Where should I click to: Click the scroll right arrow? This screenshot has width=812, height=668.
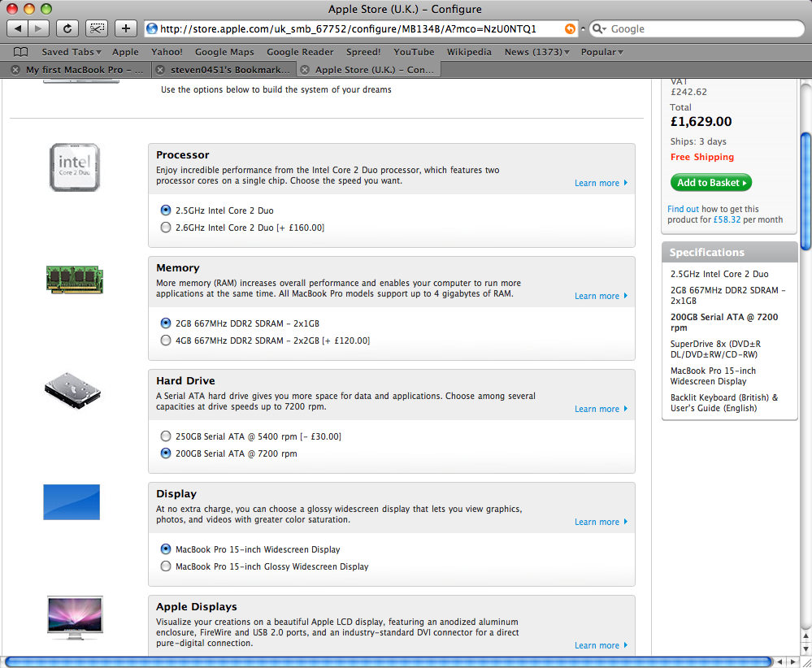click(x=792, y=661)
